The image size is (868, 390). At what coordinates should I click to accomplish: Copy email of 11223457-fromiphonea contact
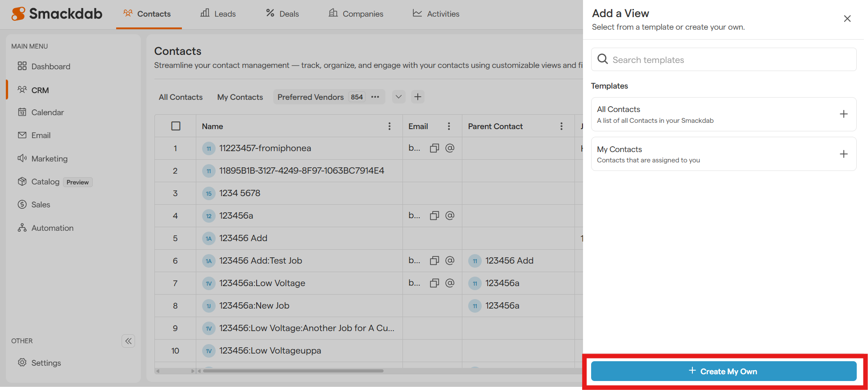pos(434,148)
